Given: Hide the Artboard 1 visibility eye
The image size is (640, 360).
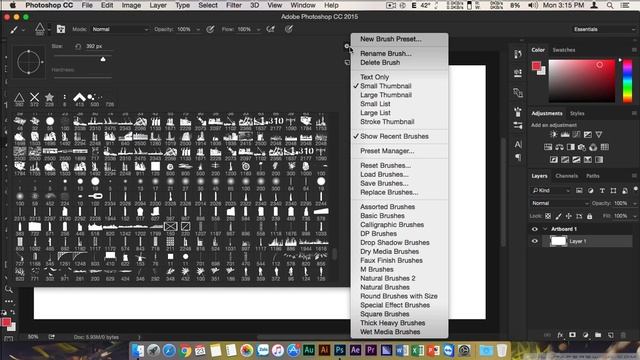Looking at the screenshot, I should [535, 229].
